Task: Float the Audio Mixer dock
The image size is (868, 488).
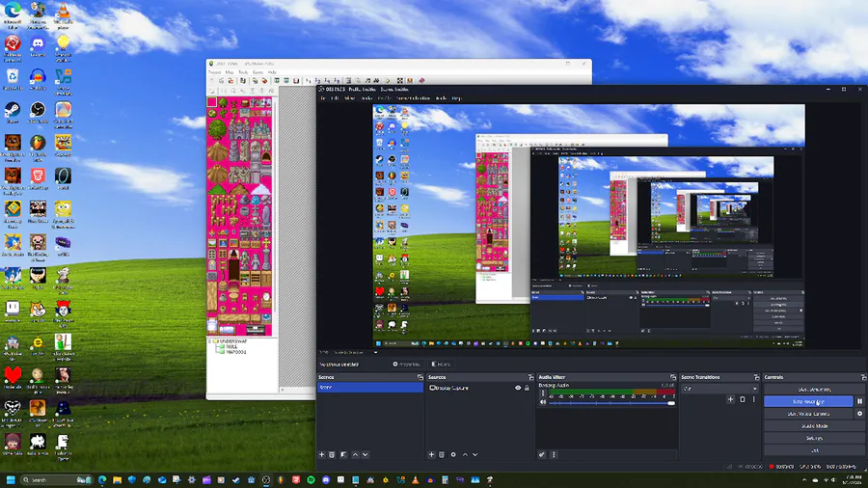Action: (672, 377)
